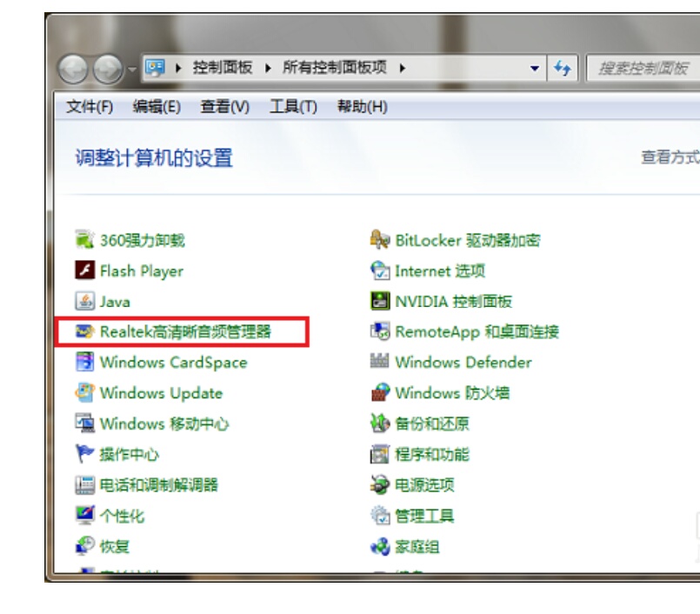Click the 调整计算机的设置 heading

[154, 158]
